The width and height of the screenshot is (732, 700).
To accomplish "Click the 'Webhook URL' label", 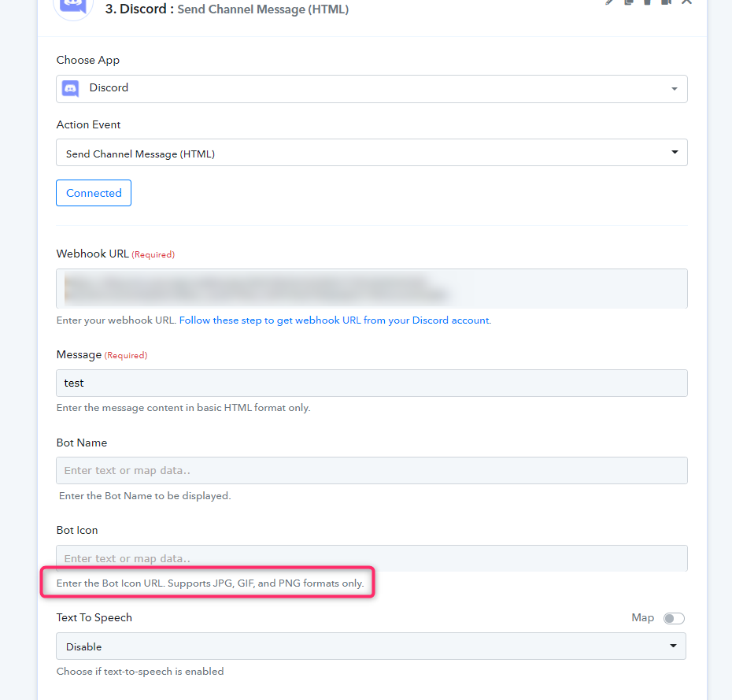I will 92,254.
